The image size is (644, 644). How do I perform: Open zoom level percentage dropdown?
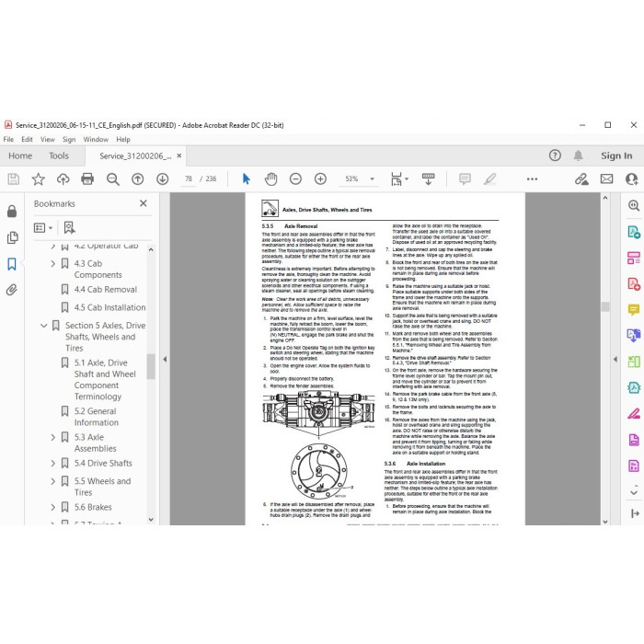point(372,179)
